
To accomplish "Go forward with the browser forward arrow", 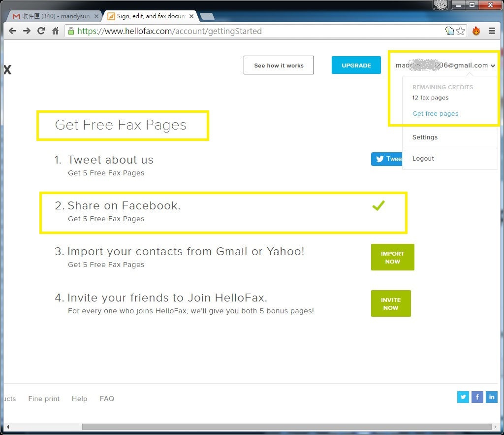I will pyautogui.click(x=27, y=31).
